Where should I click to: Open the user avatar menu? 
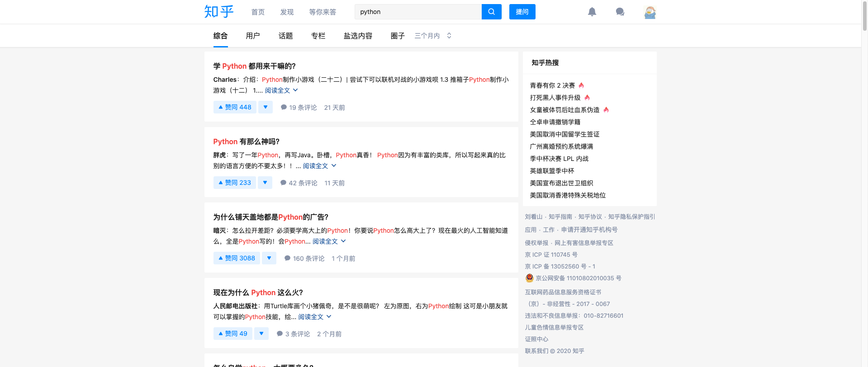coord(650,12)
